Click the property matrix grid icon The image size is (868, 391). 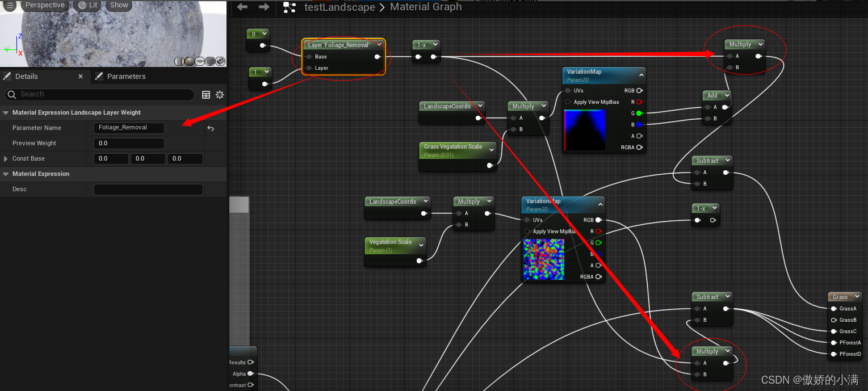(x=206, y=95)
